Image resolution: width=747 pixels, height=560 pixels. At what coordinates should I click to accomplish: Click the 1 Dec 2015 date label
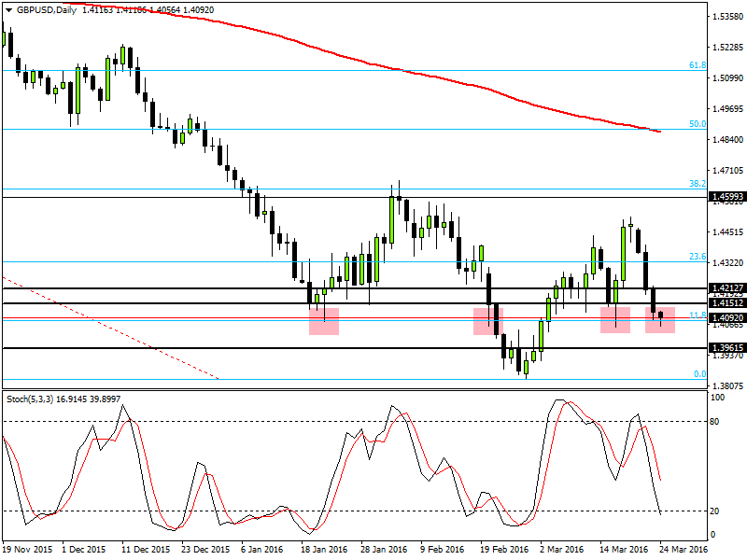(x=84, y=550)
